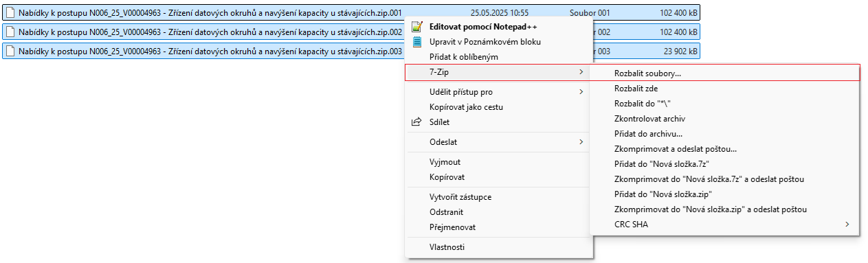Expand the CRC SHA submenu

[724, 225]
